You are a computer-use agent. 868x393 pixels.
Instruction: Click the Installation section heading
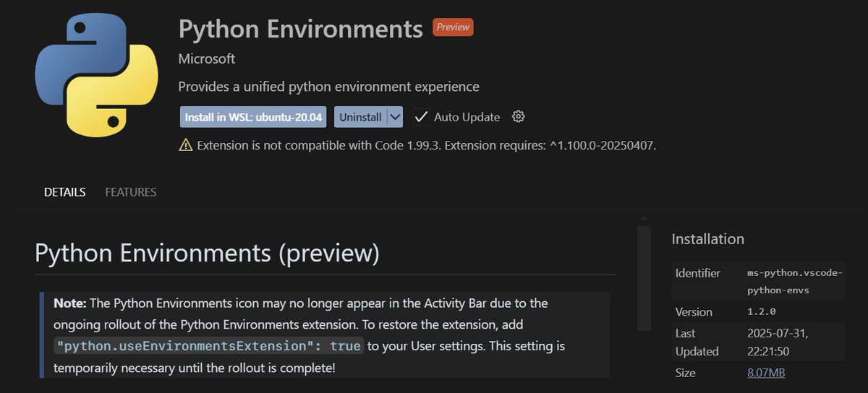[707, 239]
